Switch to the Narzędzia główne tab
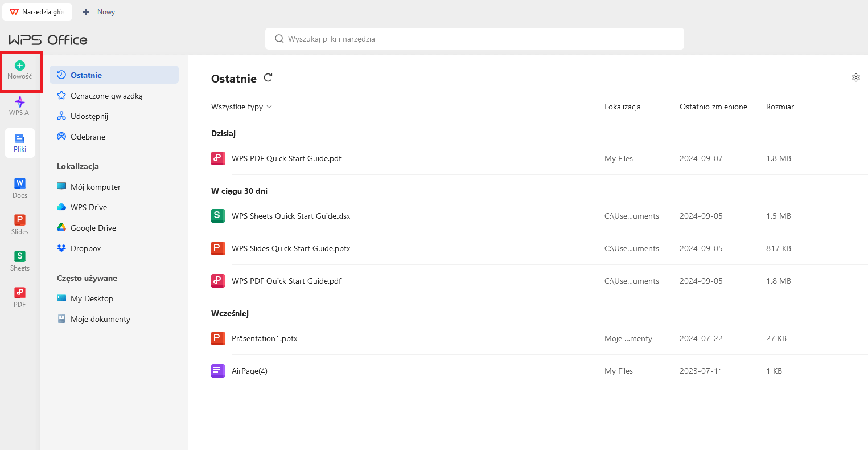The image size is (868, 450). click(x=37, y=12)
